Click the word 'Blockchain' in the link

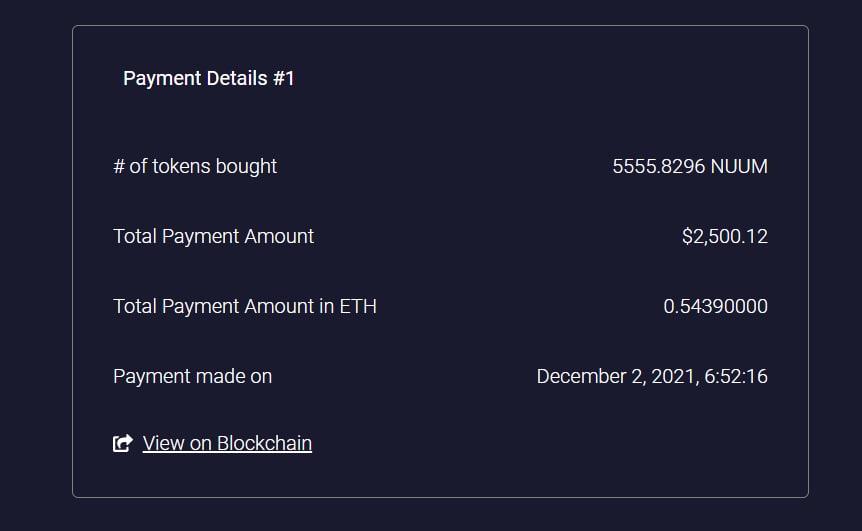point(264,443)
